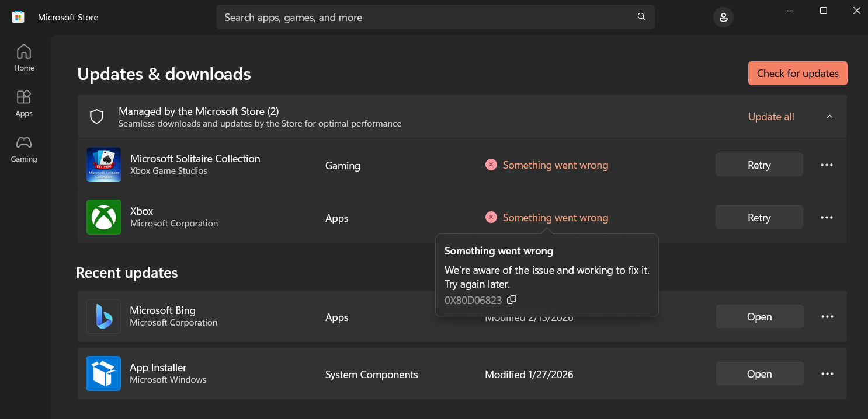Click the Check for updates button
This screenshot has height=419, width=868.
point(797,74)
